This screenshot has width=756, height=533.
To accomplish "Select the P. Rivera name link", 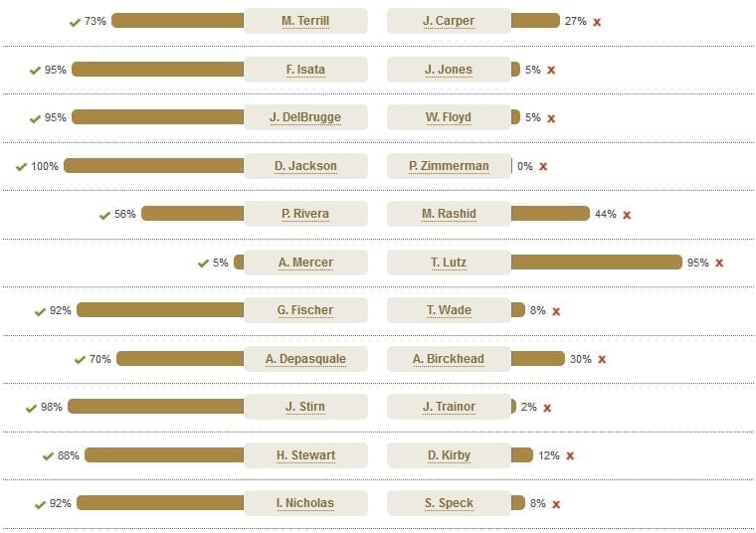I will [305, 214].
